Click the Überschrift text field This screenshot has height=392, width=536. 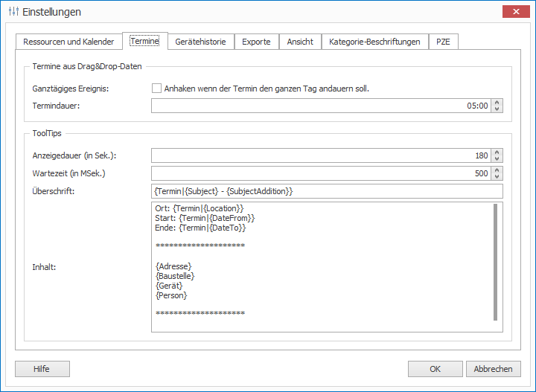click(327, 191)
